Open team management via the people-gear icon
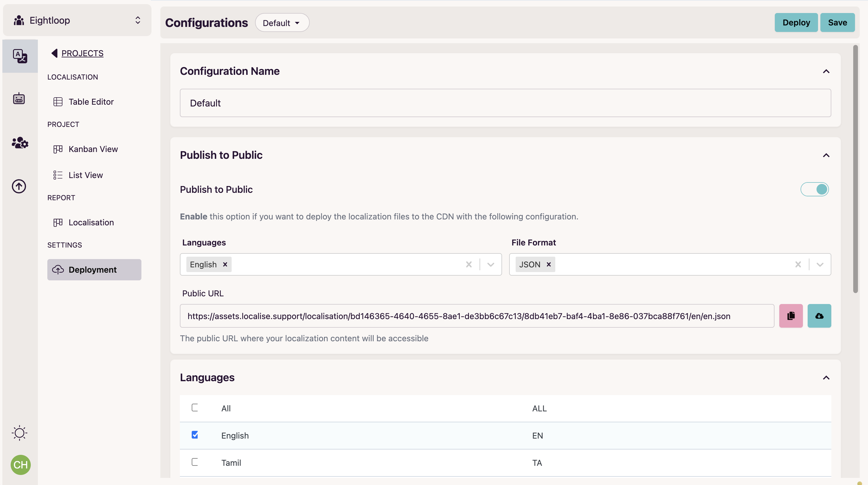 pyautogui.click(x=20, y=143)
